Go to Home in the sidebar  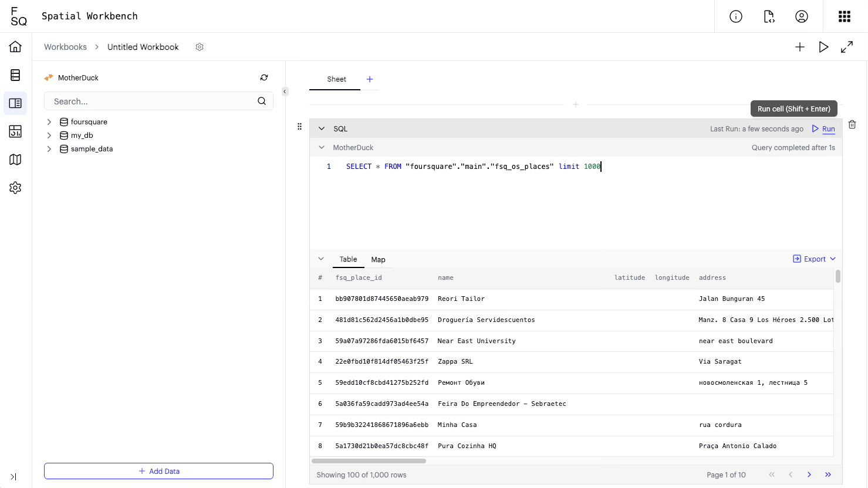(15, 47)
